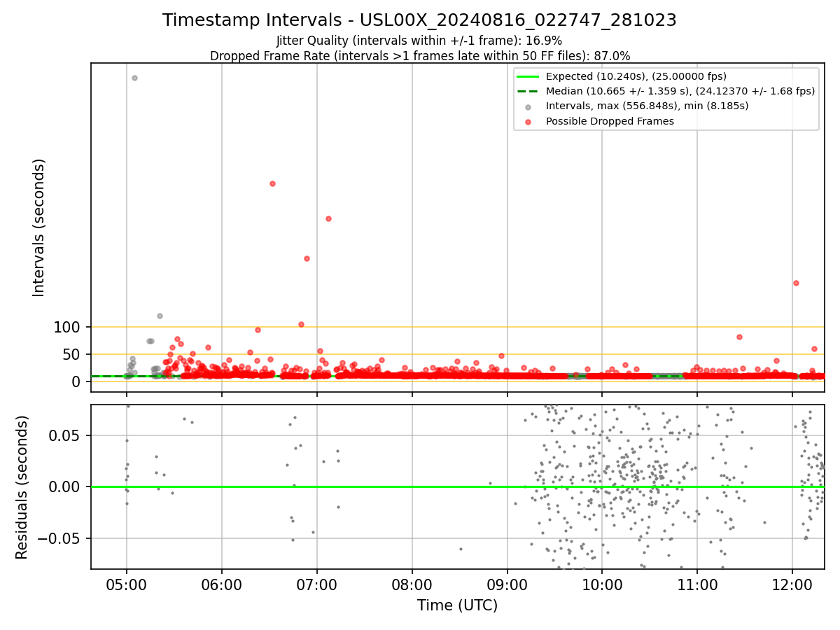Click the 'Residuals (seconds)' y-axis label
The image size is (840, 630).
click(x=22, y=487)
